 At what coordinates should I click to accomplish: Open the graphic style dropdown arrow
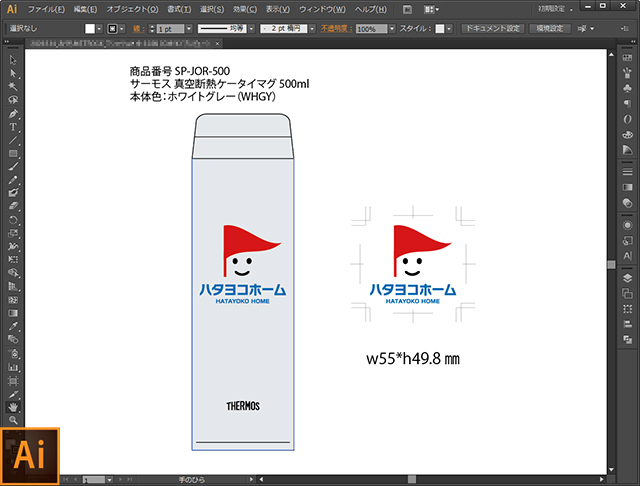coord(449,29)
